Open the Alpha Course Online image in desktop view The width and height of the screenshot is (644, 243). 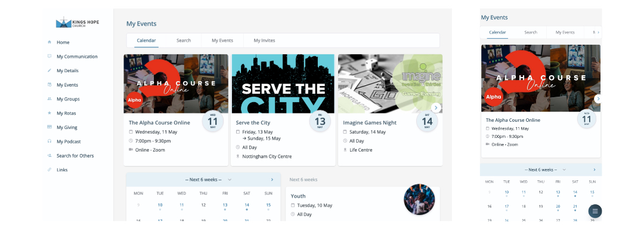point(176,84)
